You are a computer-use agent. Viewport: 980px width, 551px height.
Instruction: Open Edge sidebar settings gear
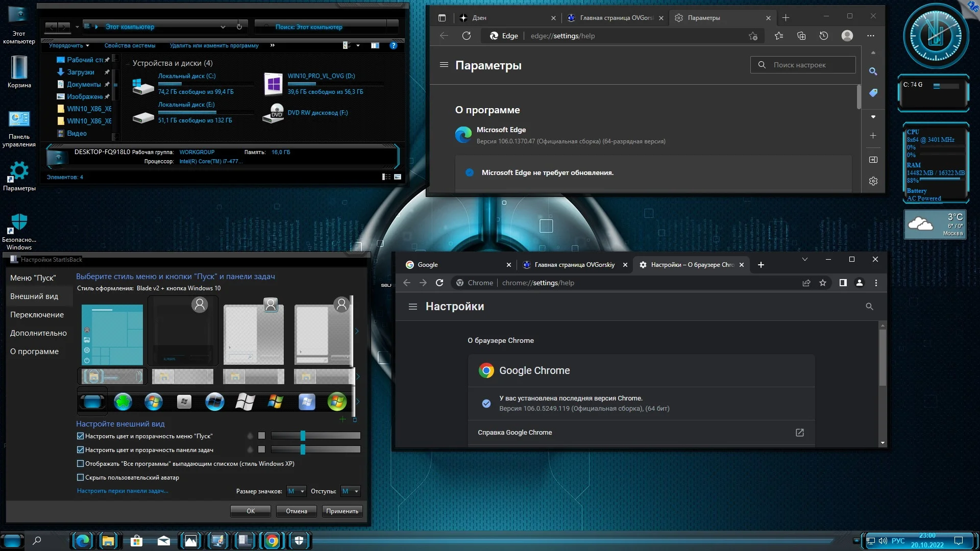[x=873, y=181]
